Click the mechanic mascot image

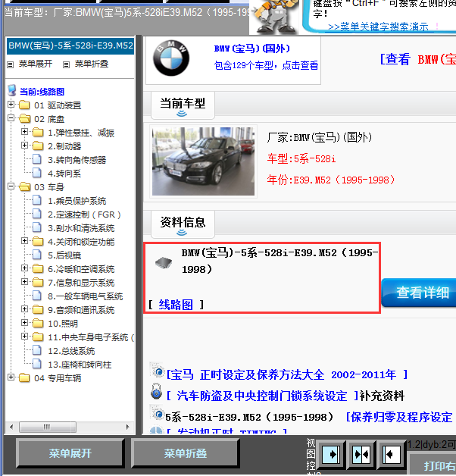(275, 17)
